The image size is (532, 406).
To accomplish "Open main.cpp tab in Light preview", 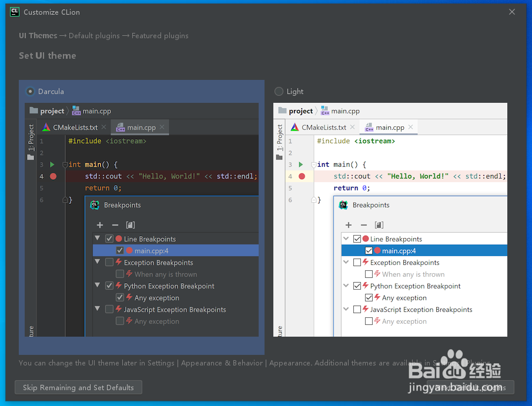I will (x=389, y=127).
